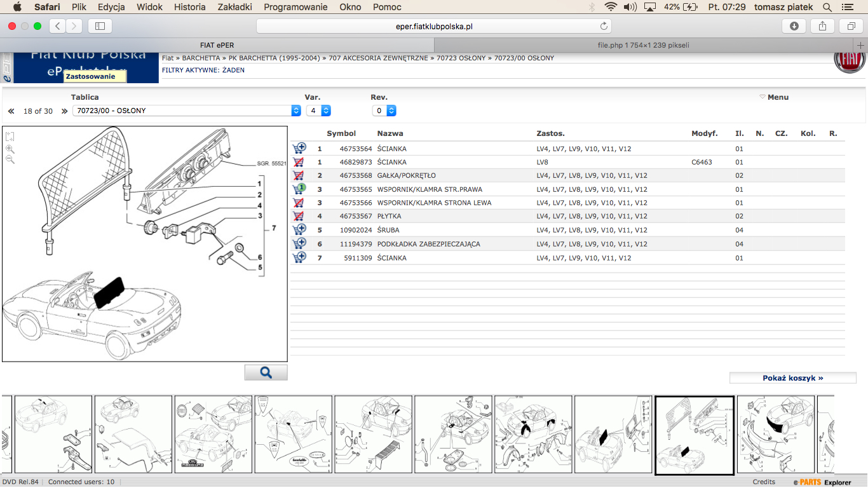Viewport: 868px width, 488px height.
Task: Click cart icon for PODKŁADKA ZABEZPIECZAJĄCA row
Action: pos(299,244)
